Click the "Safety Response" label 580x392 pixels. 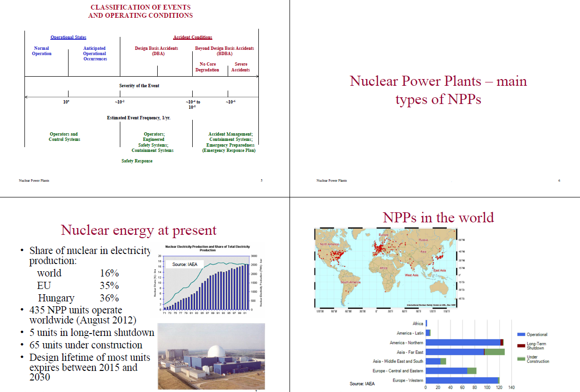click(x=137, y=161)
